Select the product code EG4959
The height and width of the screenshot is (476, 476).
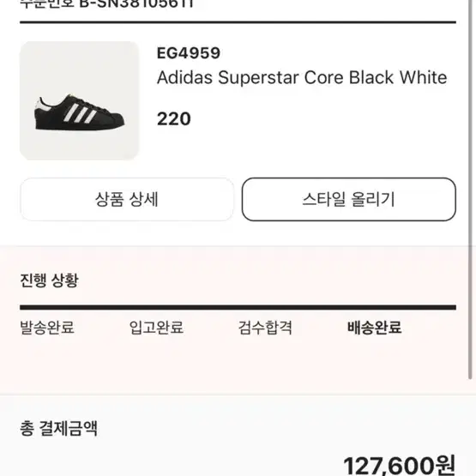tap(189, 53)
